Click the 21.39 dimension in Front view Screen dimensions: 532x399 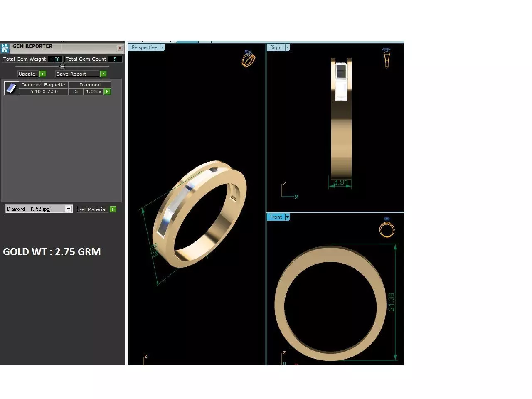point(391,302)
